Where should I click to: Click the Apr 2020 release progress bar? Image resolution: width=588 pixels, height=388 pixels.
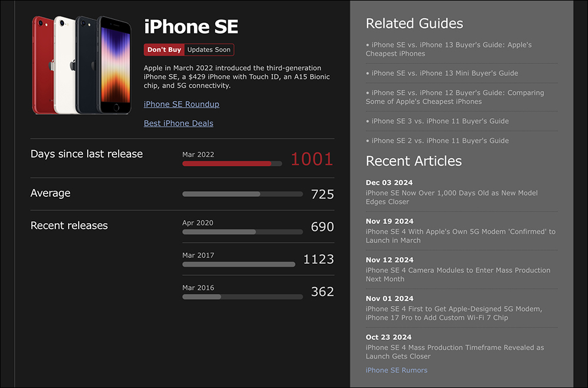point(242,232)
